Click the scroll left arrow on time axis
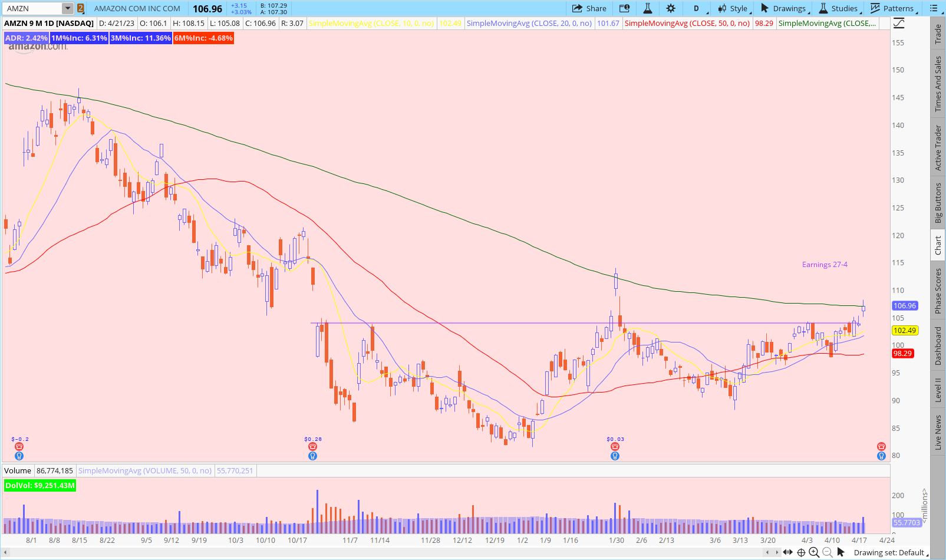The width and height of the screenshot is (946, 560). [x=767, y=552]
